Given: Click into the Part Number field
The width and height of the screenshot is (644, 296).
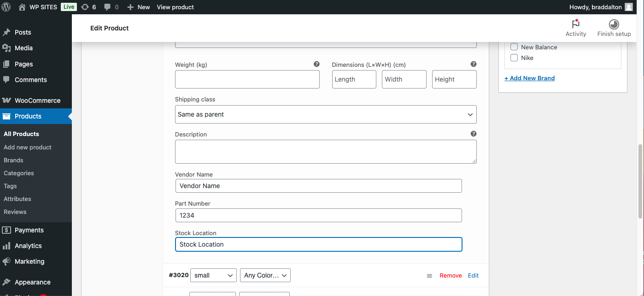Looking at the screenshot, I should pos(318,215).
